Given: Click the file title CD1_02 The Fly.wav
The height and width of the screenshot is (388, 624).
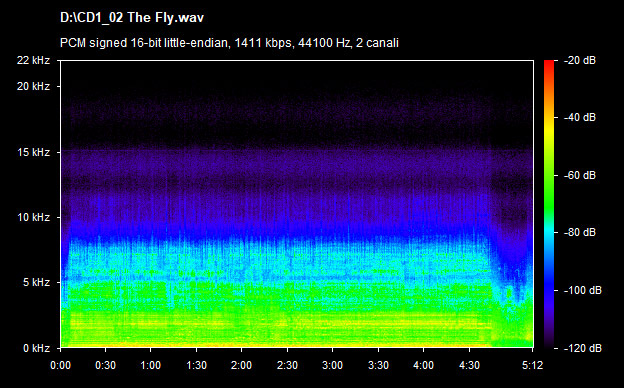Looking at the screenshot, I should pos(132,18).
